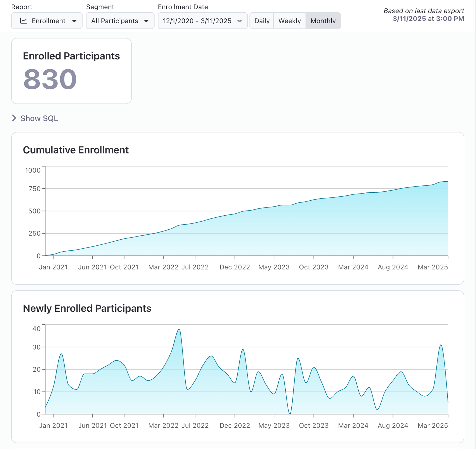Click the last data export timestamp text
Viewport: 476px width, 449px height.
428,19
